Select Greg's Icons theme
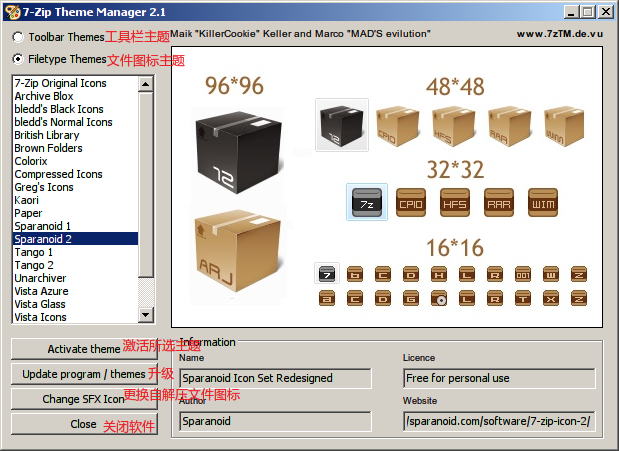Screen dimensions: 619x451 pyautogui.click(x=76, y=187)
